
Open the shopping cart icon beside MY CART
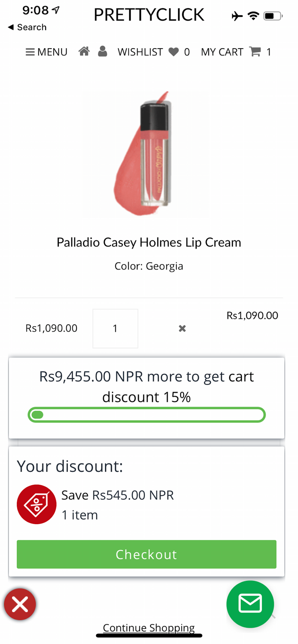[255, 52]
